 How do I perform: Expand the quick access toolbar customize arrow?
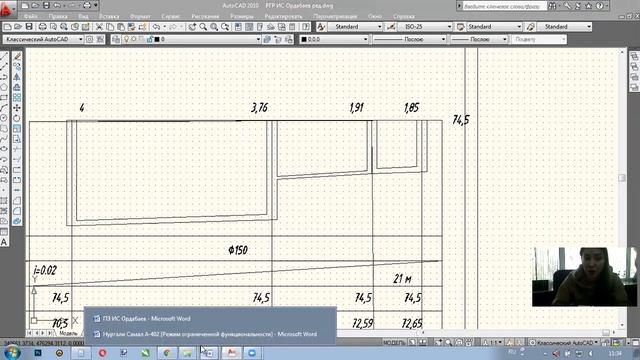(x=96, y=6)
